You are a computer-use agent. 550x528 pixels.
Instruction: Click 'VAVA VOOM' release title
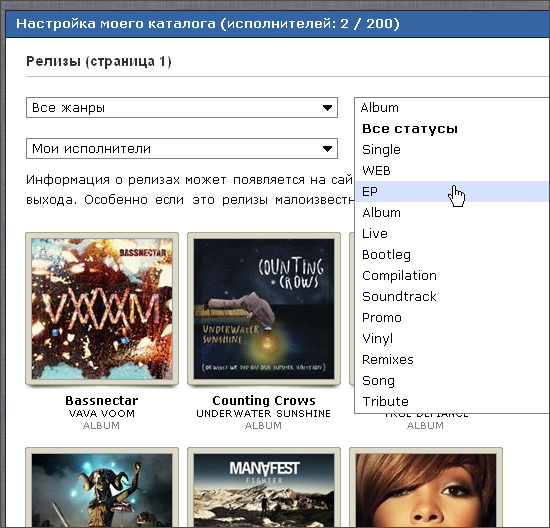click(x=102, y=414)
